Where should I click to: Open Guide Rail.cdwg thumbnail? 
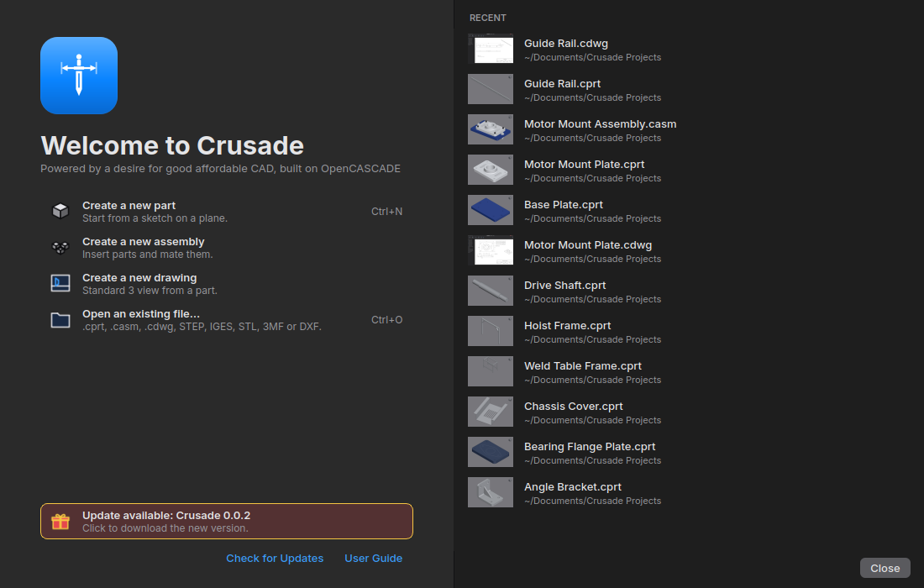[x=491, y=49]
